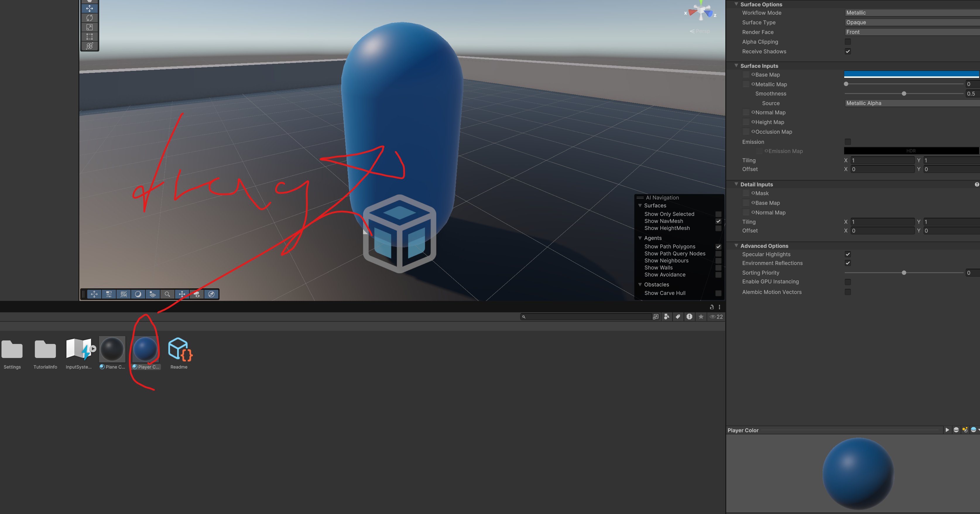Screen dimensions: 980x514
Task: Click the favorites star icon in Project panel
Action: (701, 316)
